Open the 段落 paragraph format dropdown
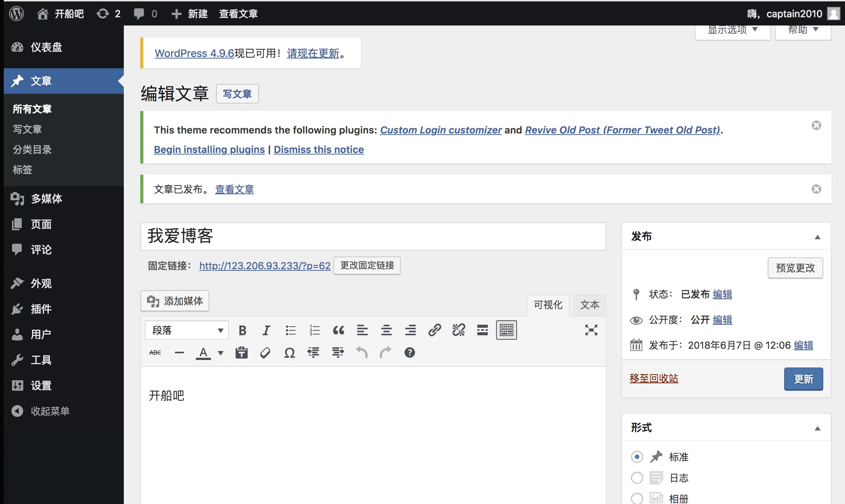 (x=186, y=330)
